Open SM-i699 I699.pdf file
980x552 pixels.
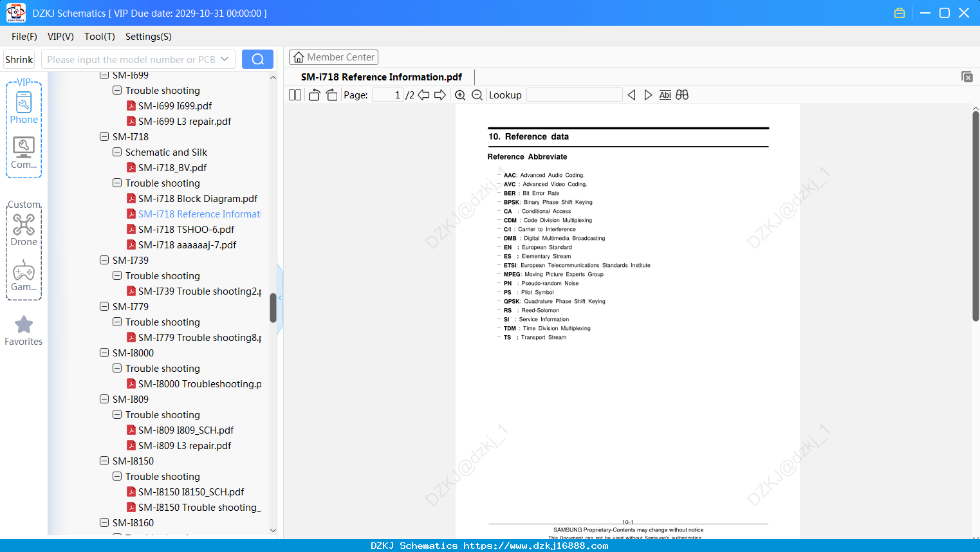point(175,106)
